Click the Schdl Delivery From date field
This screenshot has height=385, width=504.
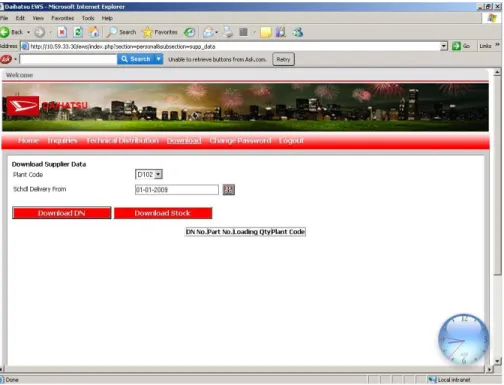tap(177, 190)
